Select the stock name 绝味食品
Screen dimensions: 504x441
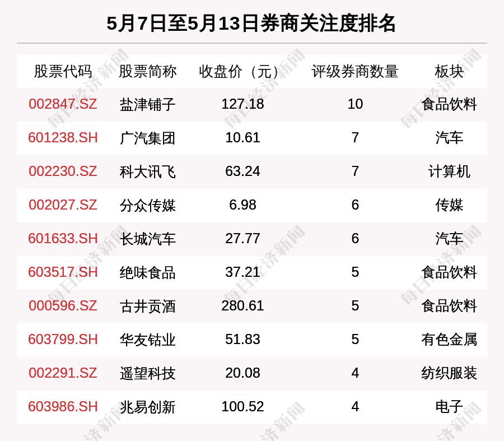(x=147, y=272)
